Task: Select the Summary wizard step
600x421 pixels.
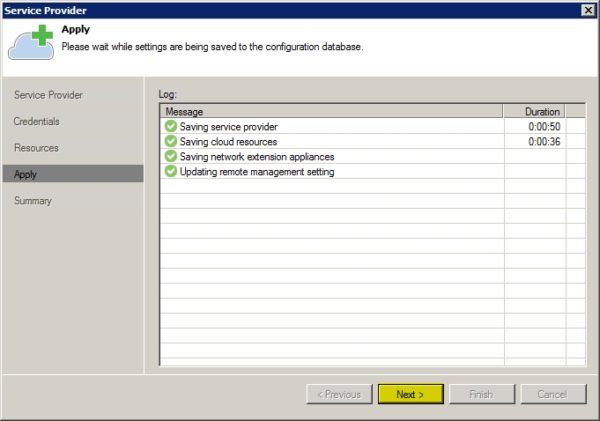Action: [x=33, y=201]
